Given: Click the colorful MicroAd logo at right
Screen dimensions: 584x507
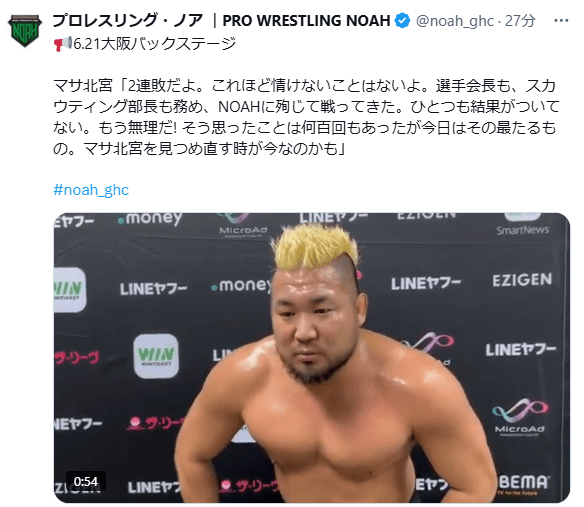Looking at the screenshot, I should click(x=520, y=417).
